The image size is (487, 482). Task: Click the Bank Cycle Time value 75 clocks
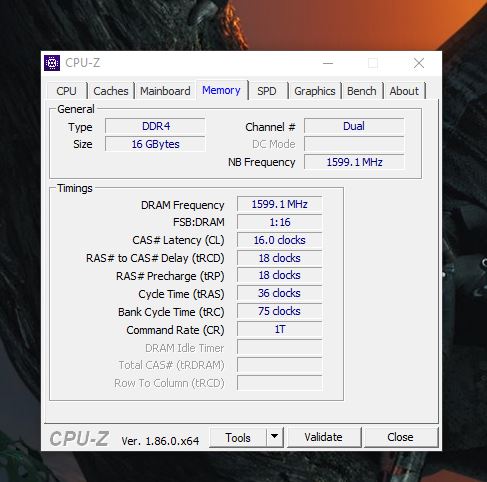click(280, 311)
